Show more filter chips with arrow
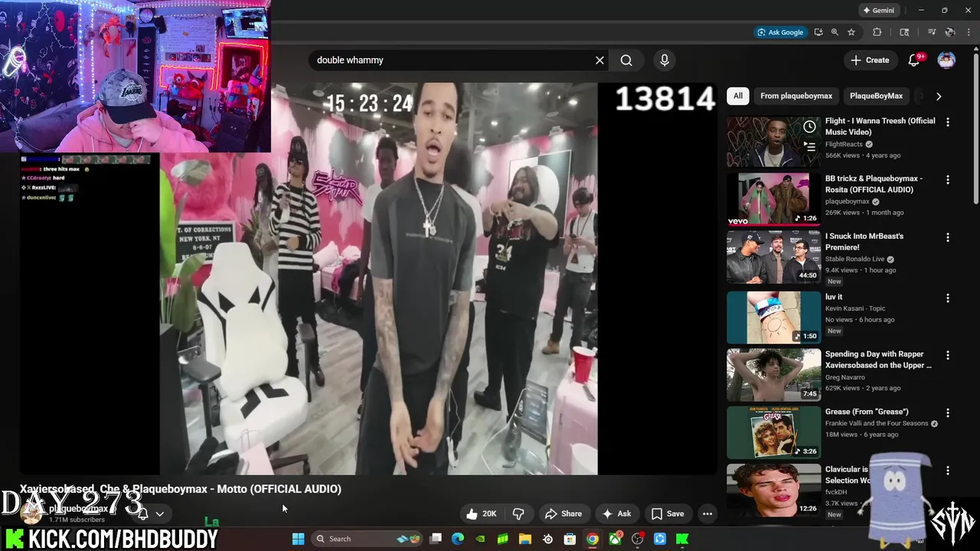This screenshot has width=980, height=551. (939, 96)
